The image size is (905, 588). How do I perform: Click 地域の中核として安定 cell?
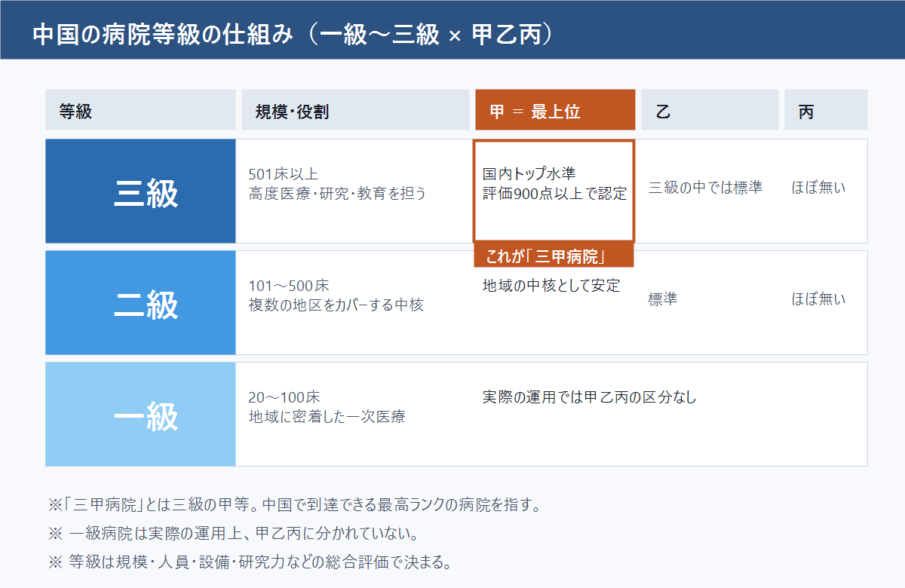pyautogui.click(x=551, y=286)
